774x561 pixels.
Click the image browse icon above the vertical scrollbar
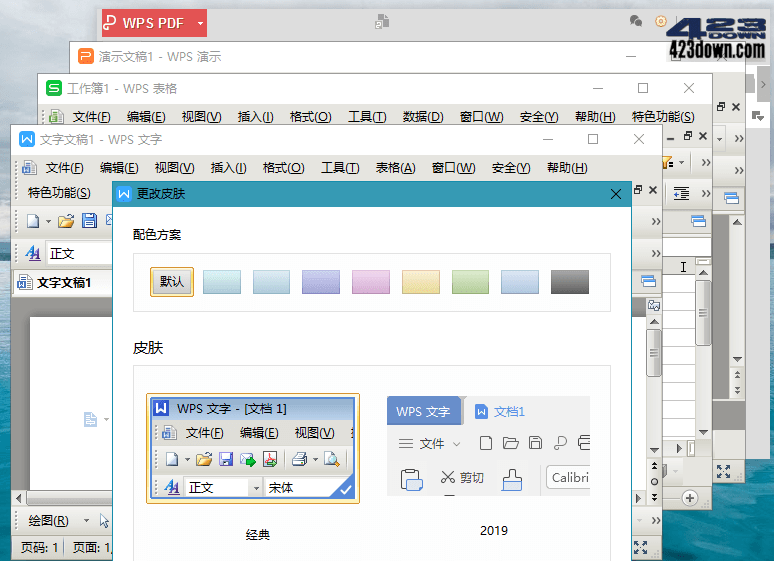654,305
